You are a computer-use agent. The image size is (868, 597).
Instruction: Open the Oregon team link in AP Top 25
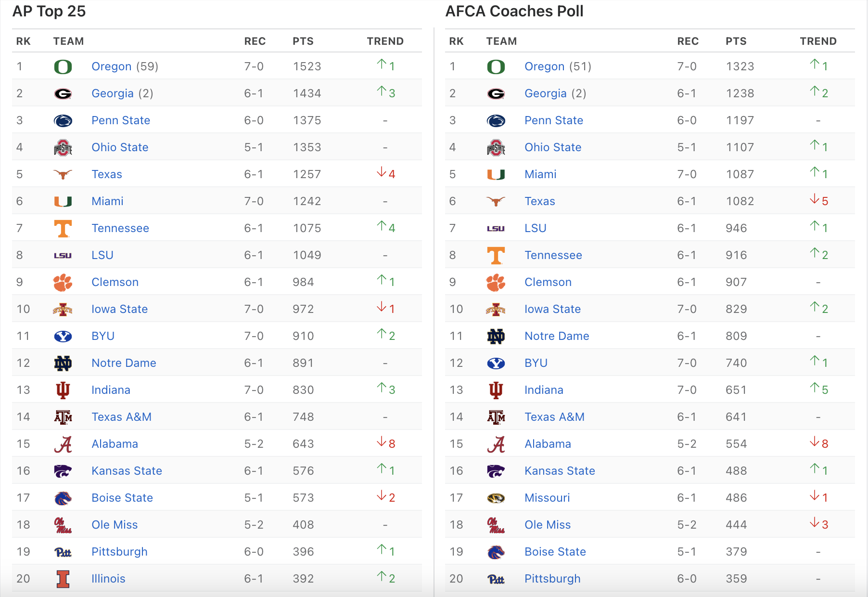pos(112,66)
